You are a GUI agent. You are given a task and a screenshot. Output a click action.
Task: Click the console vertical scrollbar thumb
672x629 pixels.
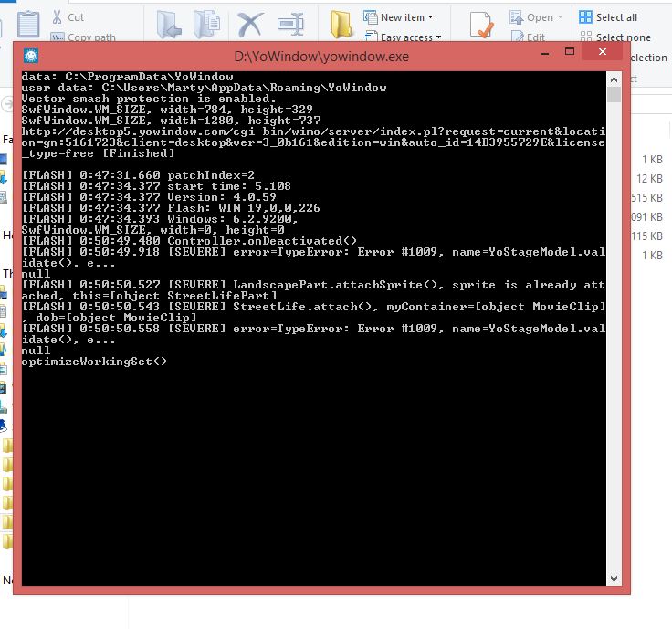[614, 94]
